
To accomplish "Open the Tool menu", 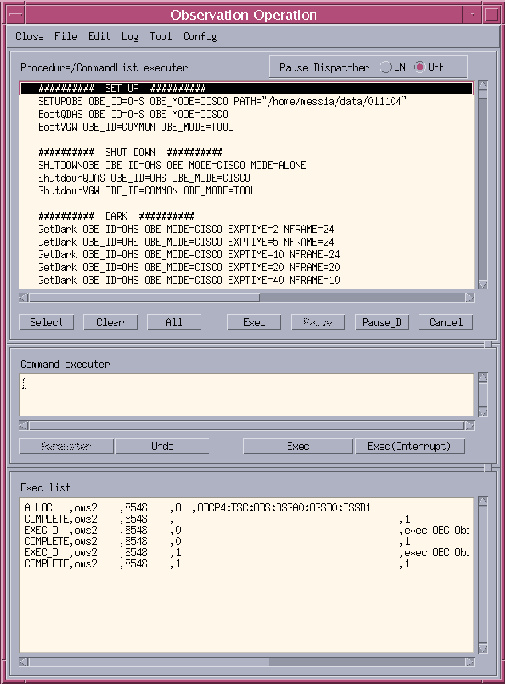I will 160,36.
